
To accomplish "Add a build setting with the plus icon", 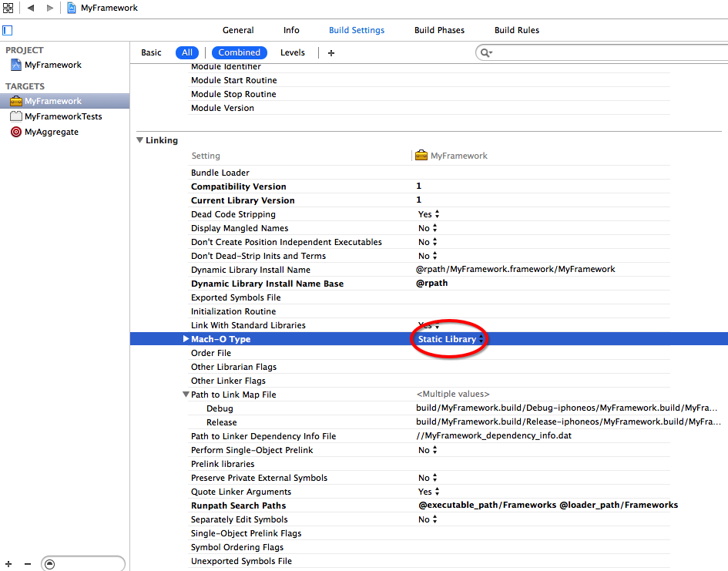I will coord(331,53).
